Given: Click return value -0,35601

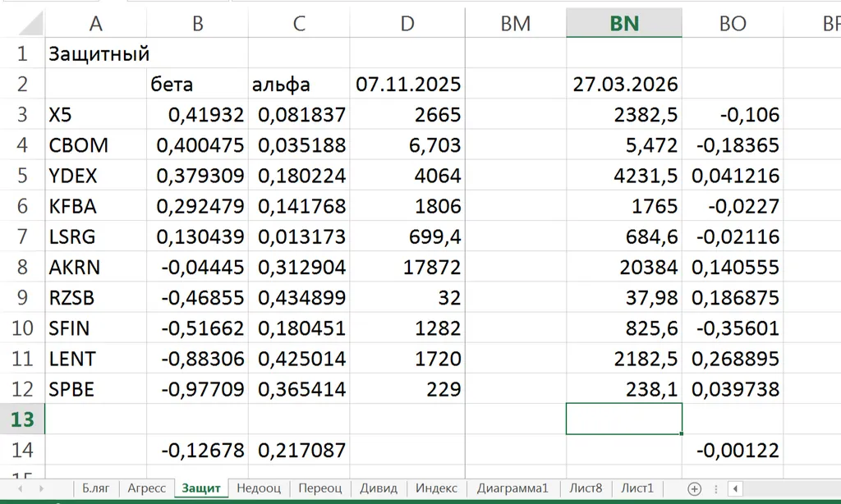Looking at the screenshot, I should [x=733, y=328].
